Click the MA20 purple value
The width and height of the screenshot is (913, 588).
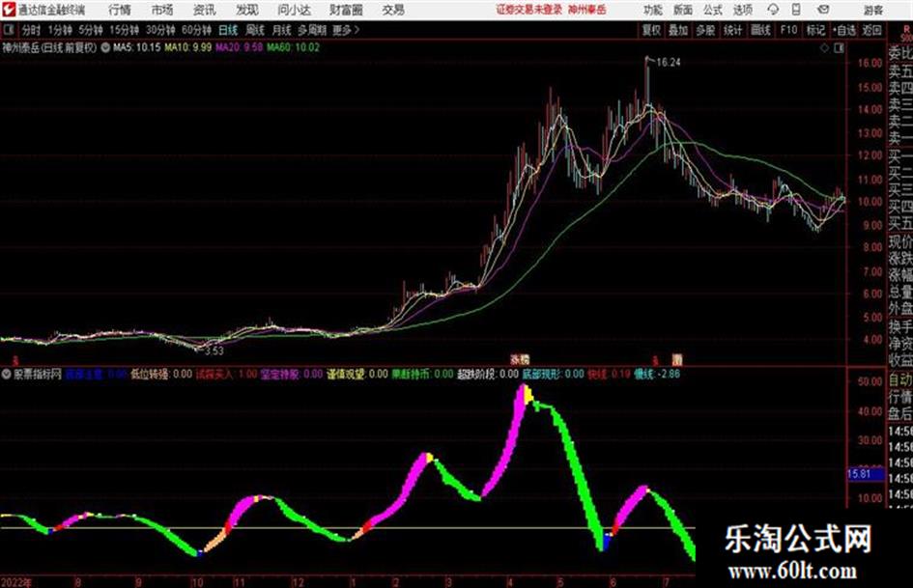(240, 47)
